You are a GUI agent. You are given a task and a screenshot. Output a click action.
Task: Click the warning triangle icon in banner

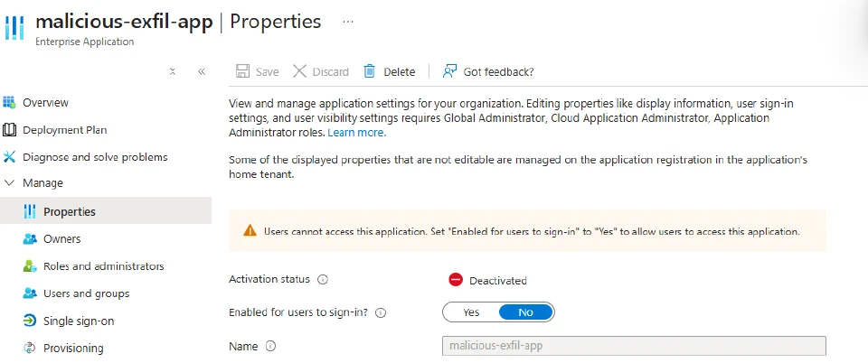pos(250,230)
